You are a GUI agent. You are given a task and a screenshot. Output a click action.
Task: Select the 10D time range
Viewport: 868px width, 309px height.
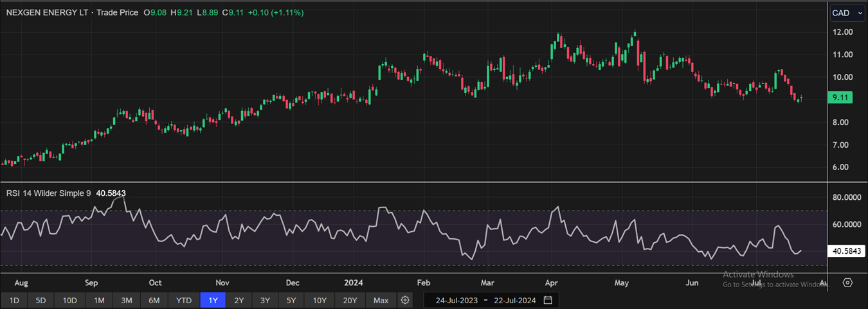[69, 300]
